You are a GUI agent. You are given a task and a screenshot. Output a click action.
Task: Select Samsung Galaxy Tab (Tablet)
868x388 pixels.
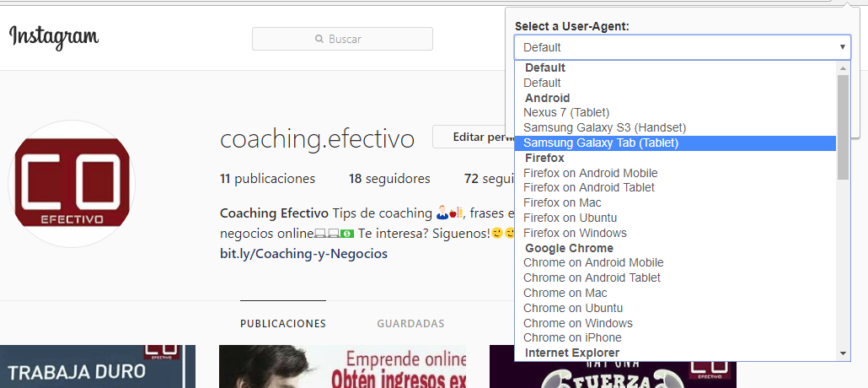pyautogui.click(x=675, y=143)
